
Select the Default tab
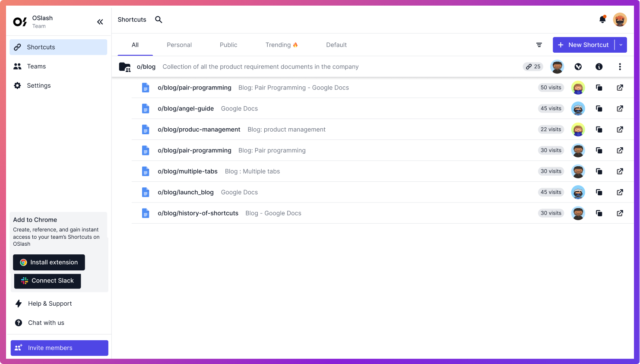(336, 45)
